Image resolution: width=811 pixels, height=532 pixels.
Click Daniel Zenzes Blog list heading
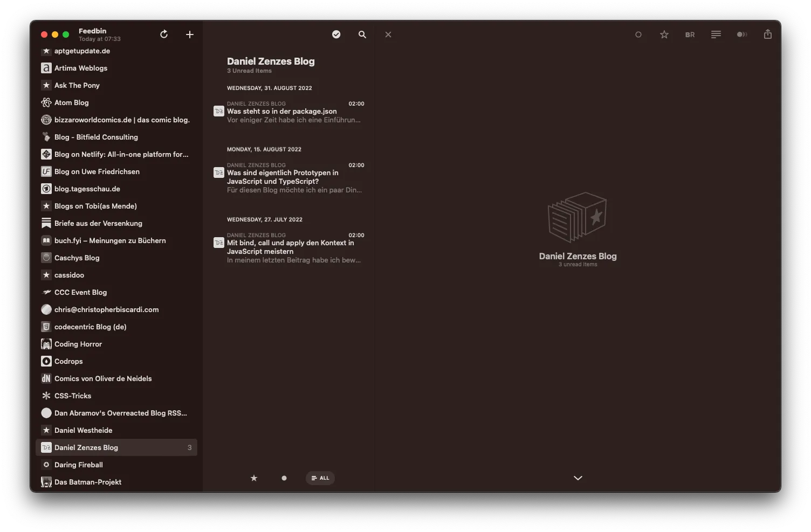coord(271,61)
